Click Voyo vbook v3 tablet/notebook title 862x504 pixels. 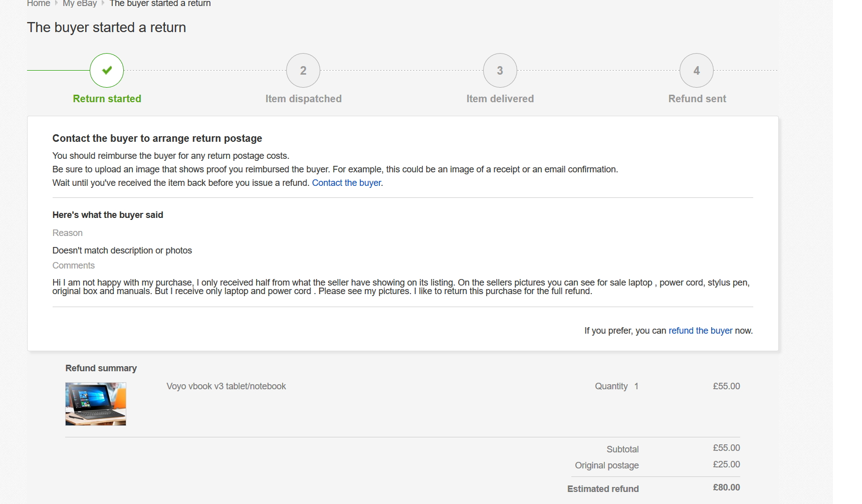(226, 386)
